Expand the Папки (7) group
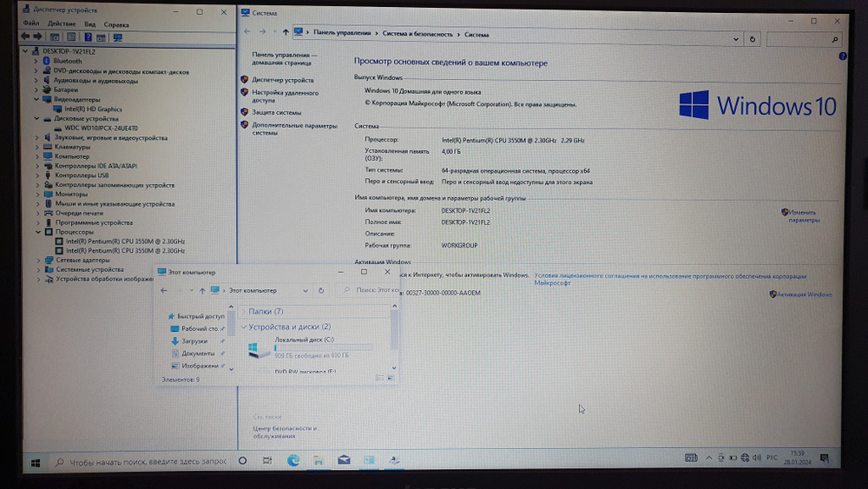The width and height of the screenshot is (868, 489). point(244,311)
